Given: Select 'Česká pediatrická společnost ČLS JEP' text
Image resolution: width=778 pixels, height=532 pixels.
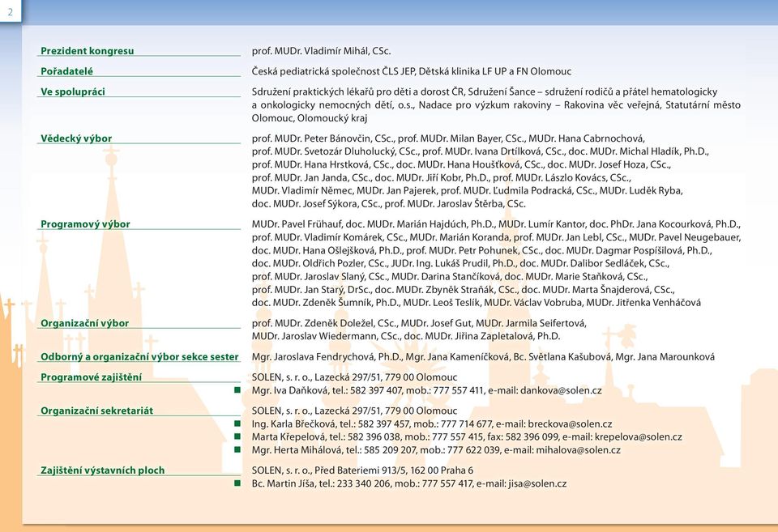Looking at the screenshot, I should pos(333,71).
